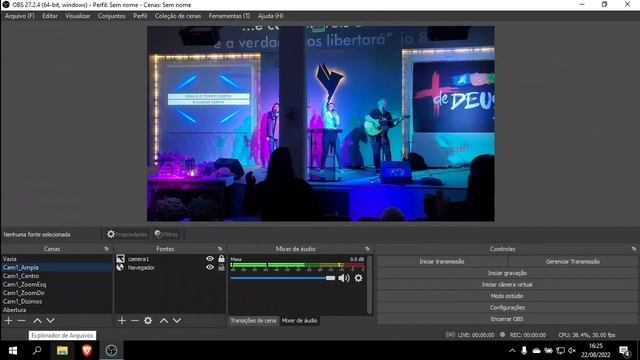Click the muted volume tray icon

pos(572,351)
